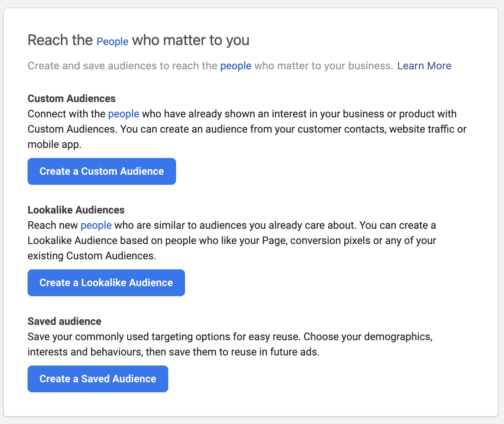Click 'people' link after 'Reach new'
Viewport: 504px width, 424px height.
[x=96, y=225]
